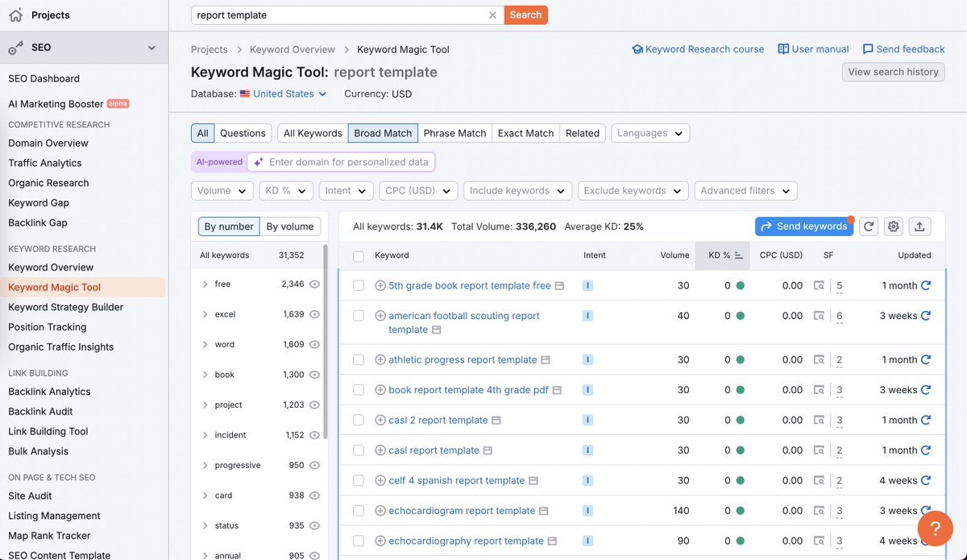
Task: Clear the search field with X icon
Action: [492, 15]
